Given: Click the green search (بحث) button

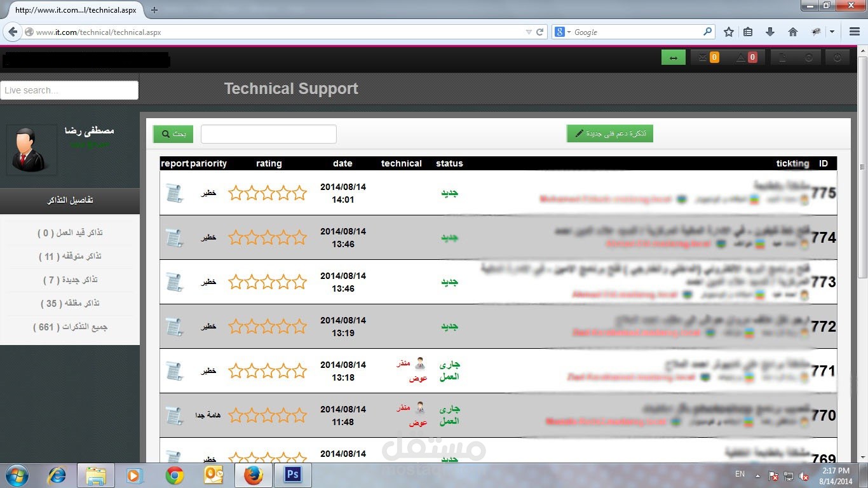Looking at the screenshot, I should coord(173,134).
